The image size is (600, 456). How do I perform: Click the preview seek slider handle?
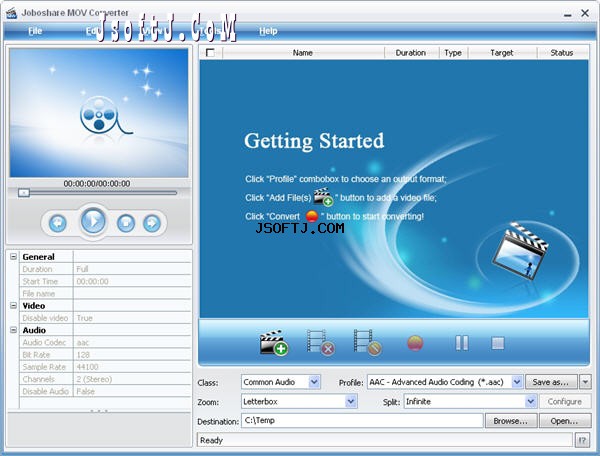[24, 192]
